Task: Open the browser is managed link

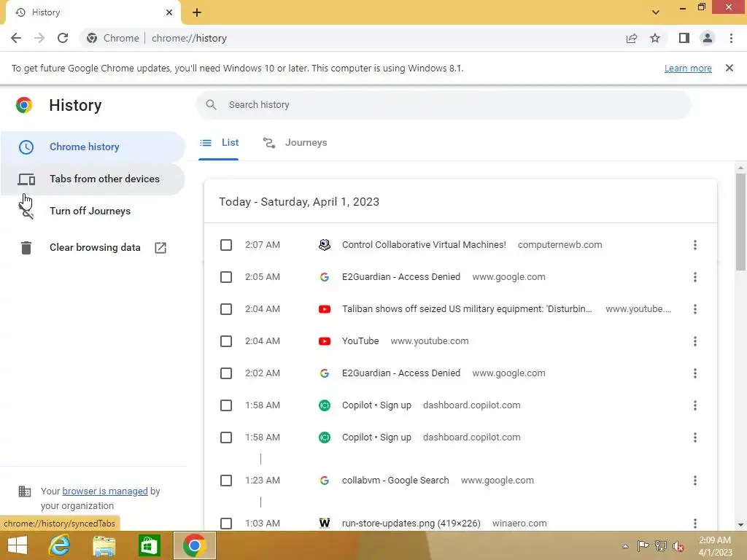Action: point(105,491)
